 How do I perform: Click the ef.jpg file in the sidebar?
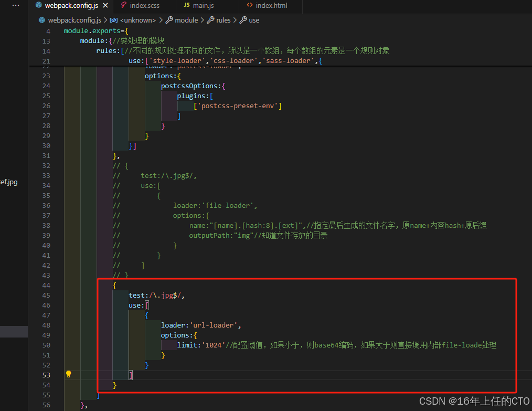(9, 182)
